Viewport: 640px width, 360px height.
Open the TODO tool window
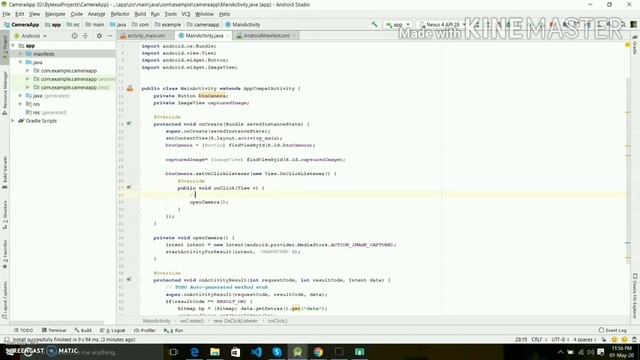[23, 330]
